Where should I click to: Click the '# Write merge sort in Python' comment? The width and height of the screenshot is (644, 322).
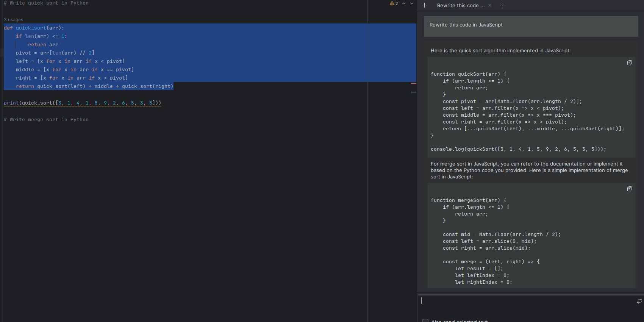tap(46, 120)
